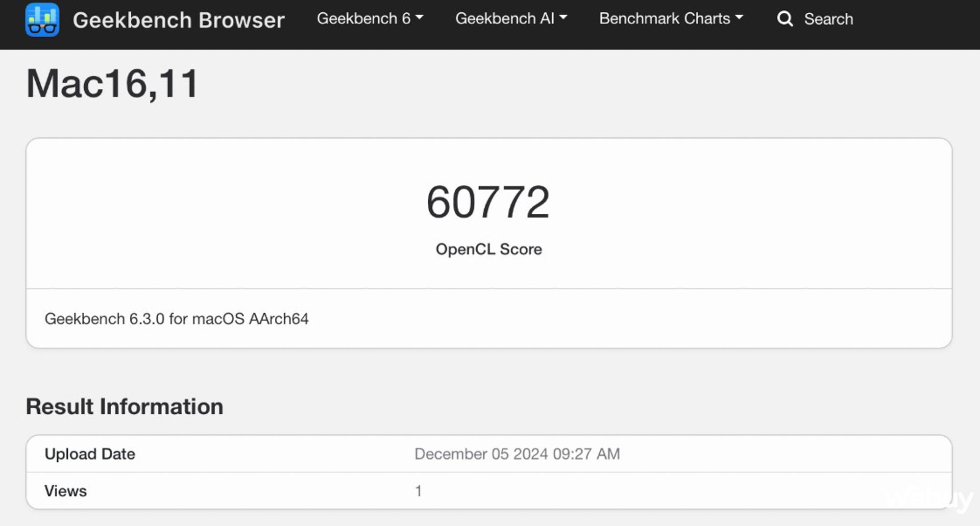Click the caret arrow beside Geekbench AI

click(x=563, y=17)
